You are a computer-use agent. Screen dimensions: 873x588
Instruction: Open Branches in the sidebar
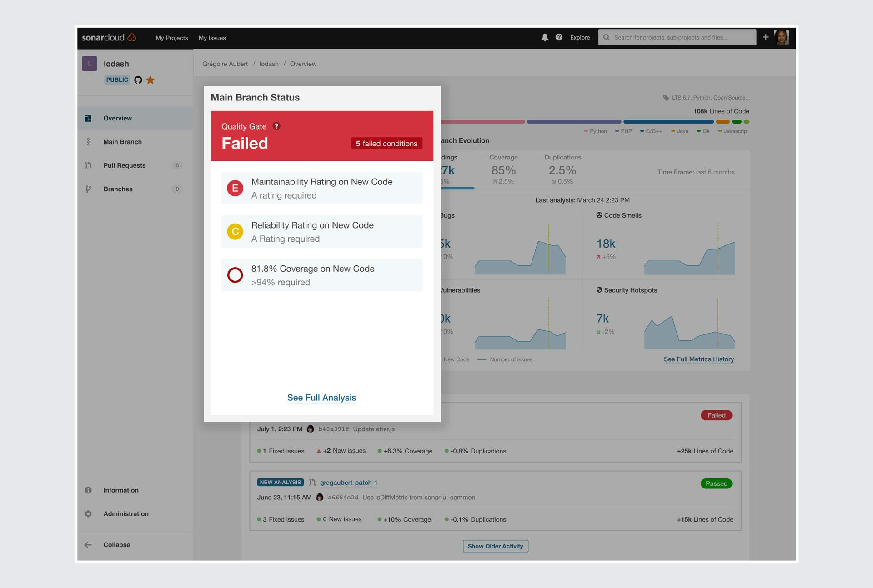[135, 189]
